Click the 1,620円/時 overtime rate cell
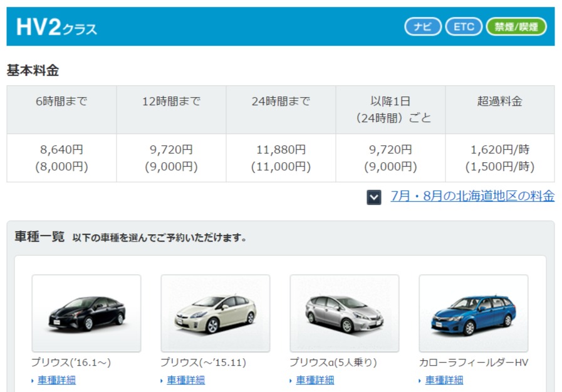The width and height of the screenshot is (562, 392). tap(500, 158)
